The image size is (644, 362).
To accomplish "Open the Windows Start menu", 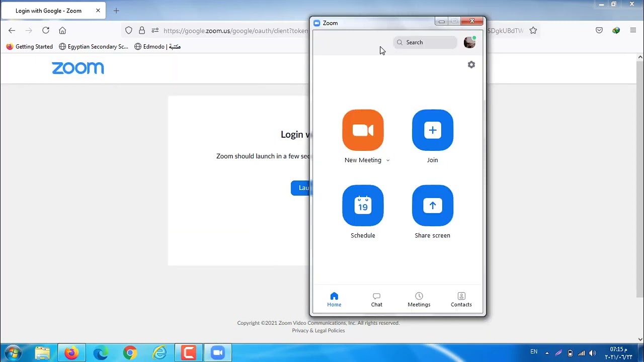I will 14,353.
